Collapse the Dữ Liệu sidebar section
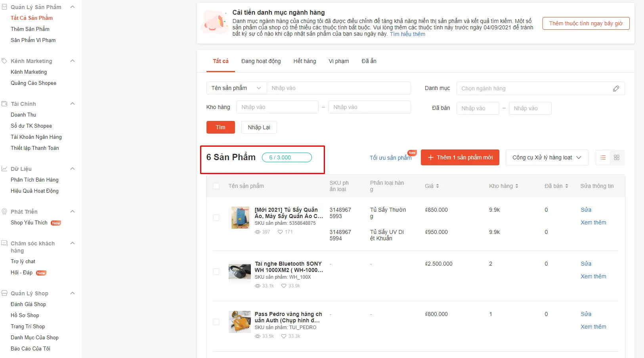Screen dimensions: 644x358 (73, 168)
